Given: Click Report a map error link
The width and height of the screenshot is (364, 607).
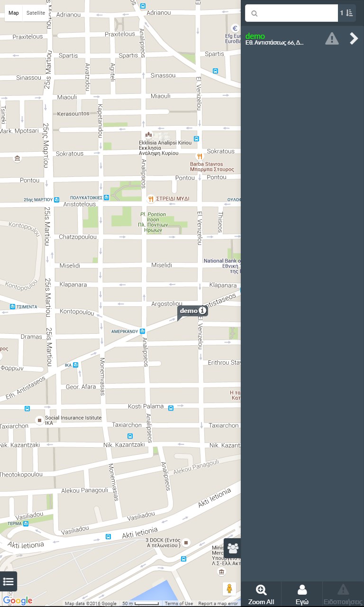Looking at the screenshot, I should coord(218,604).
